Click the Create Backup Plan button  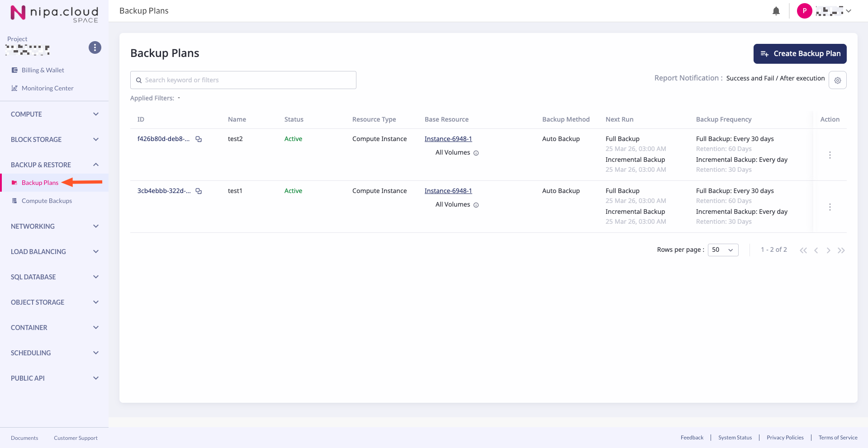tap(800, 54)
